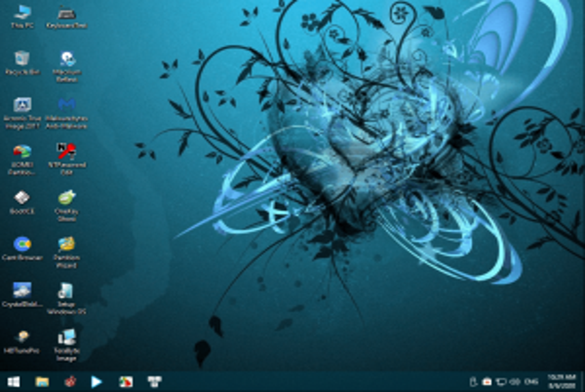Open the Windows Start menu

coord(14,382)
